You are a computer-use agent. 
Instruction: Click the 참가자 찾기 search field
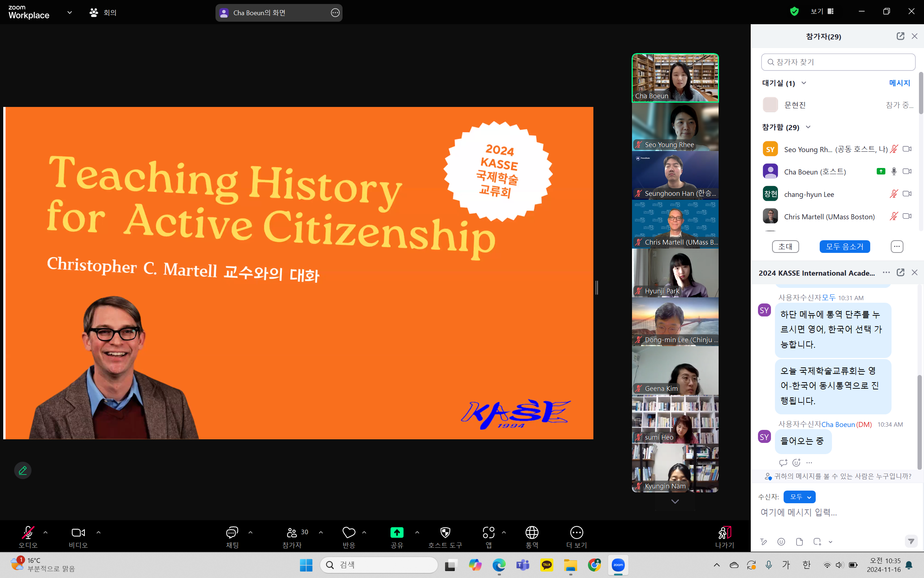pos(838,62)
